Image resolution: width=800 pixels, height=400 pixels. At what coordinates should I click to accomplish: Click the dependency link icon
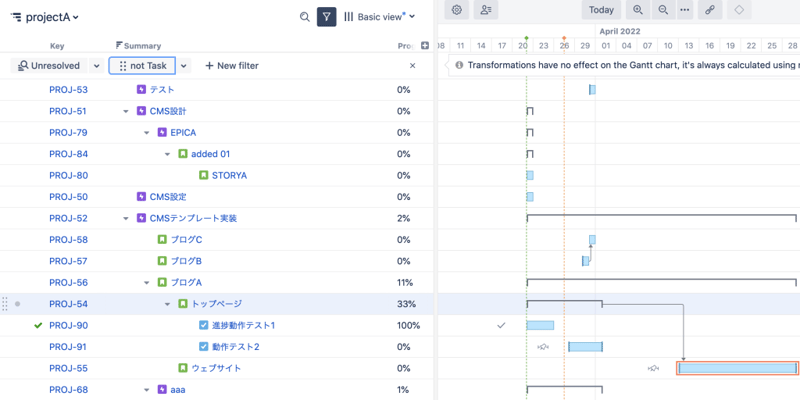point(710,10)
